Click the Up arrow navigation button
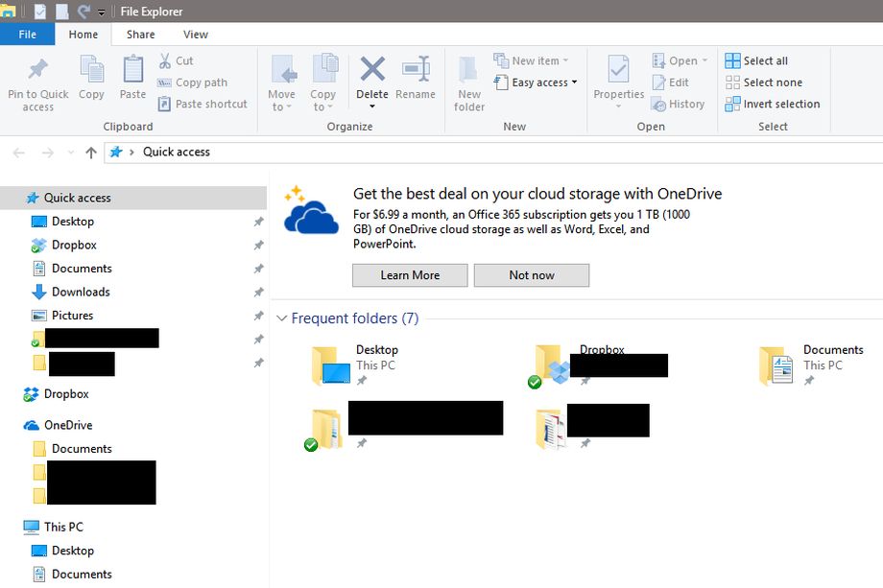883x588 pixels. pyautogui.click(x=91, y=153)
